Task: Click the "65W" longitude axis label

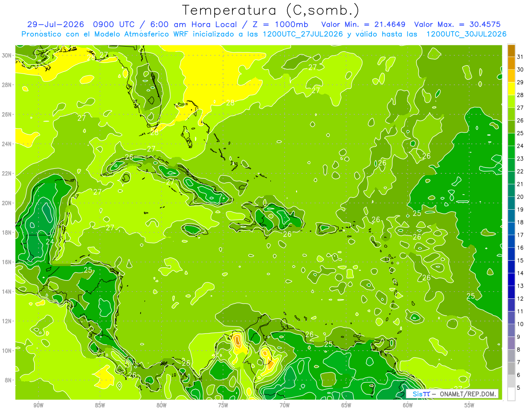Action: pyautogui.click(x=346, y=405)
